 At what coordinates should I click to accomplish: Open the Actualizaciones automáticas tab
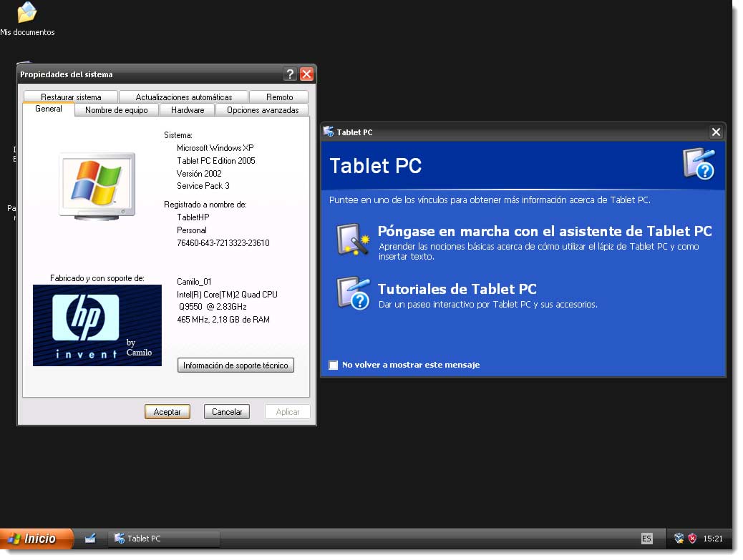[x=184, y=97]
